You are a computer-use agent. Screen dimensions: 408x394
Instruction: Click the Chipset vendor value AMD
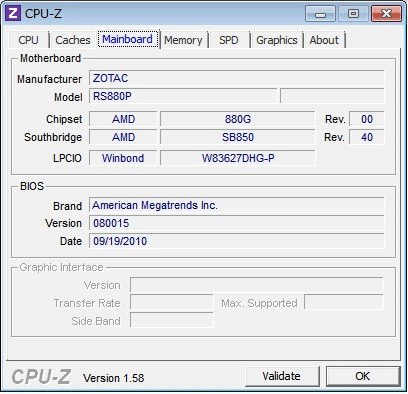click(x=123, y=119)
